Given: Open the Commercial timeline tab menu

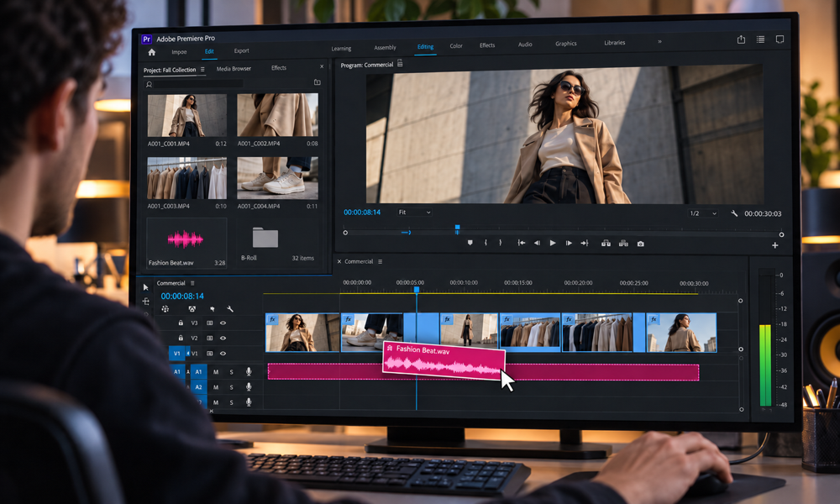Looking at the screenshot, I should click(380, 262).
